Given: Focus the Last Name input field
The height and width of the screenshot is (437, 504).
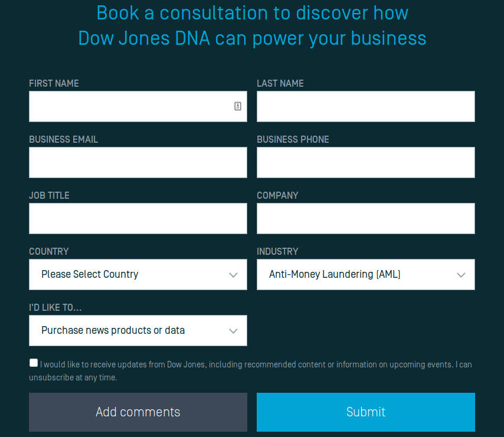Looking at the screenshot, I should click(366, 106).
